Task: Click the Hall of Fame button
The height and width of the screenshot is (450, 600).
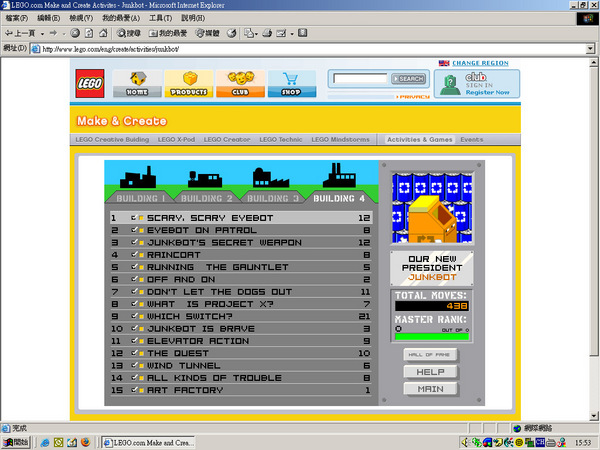Action: 430,355
